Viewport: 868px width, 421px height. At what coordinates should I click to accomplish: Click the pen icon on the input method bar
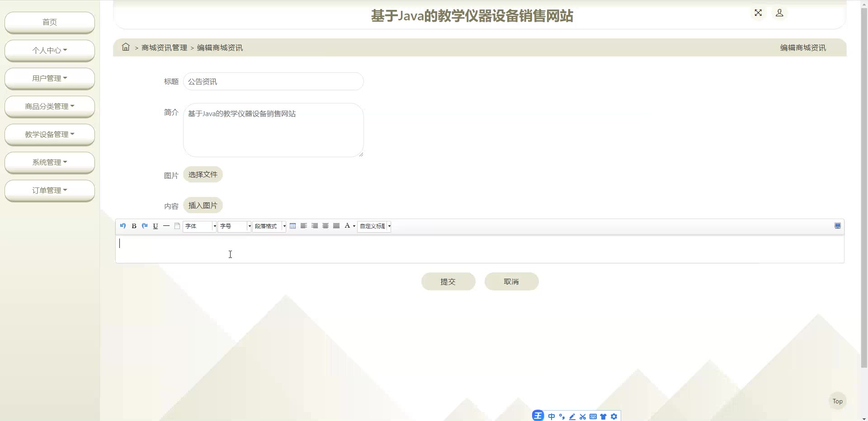pos(572,416)
